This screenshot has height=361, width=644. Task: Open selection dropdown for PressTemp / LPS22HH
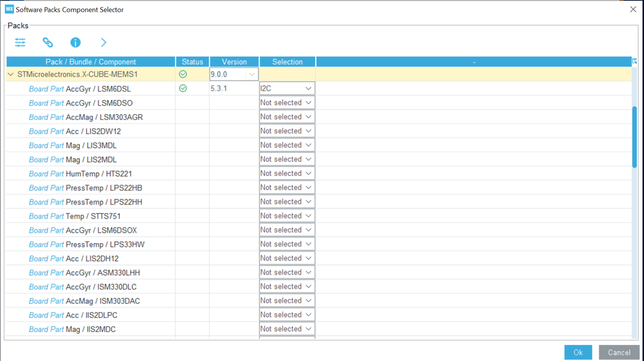[x=287, y=202]
